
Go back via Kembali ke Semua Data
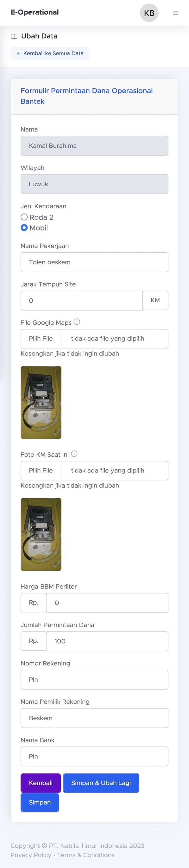(x=50, y=53)
